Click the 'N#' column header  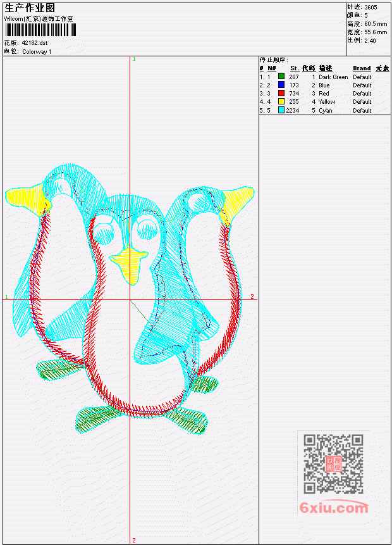271,68
